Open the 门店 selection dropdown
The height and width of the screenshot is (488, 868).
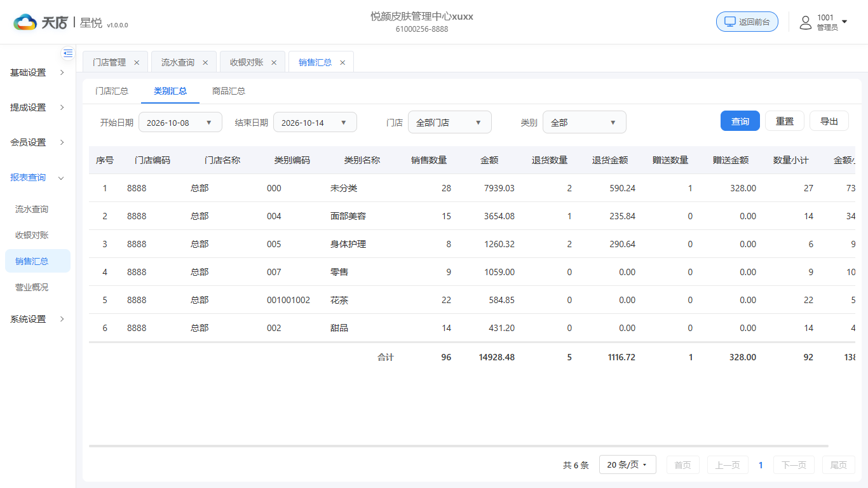(450, 123)
